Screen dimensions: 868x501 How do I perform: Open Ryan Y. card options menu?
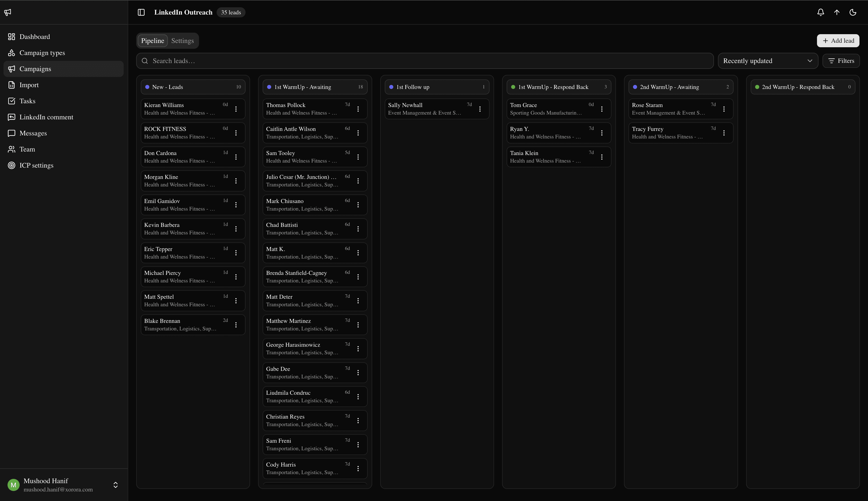[x=602, y=133]
